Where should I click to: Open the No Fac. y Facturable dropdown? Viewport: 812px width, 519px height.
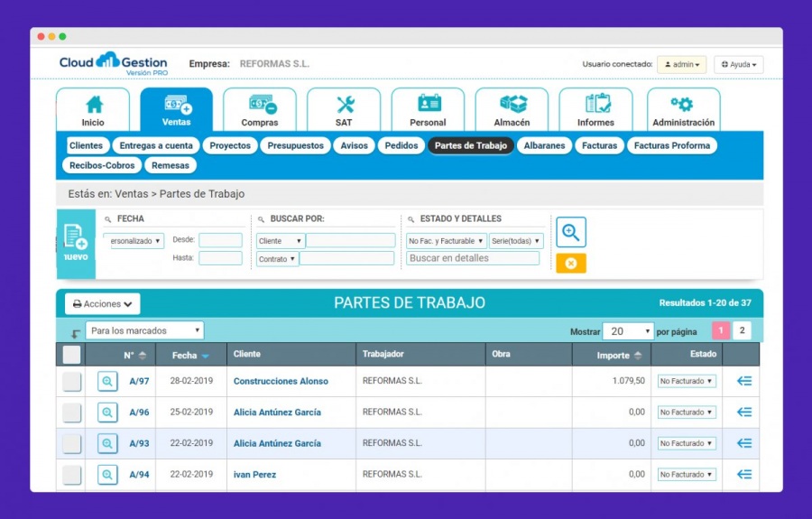(446, 241)
